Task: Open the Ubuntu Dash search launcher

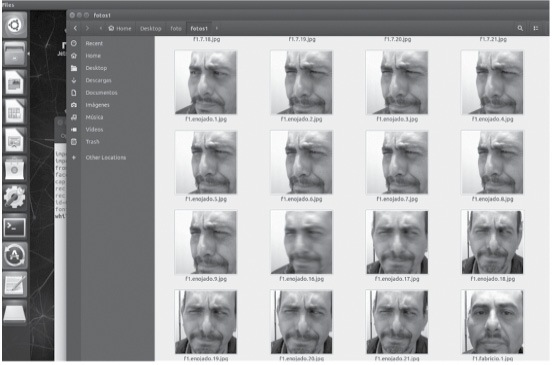Action: (x=15, y=25)
